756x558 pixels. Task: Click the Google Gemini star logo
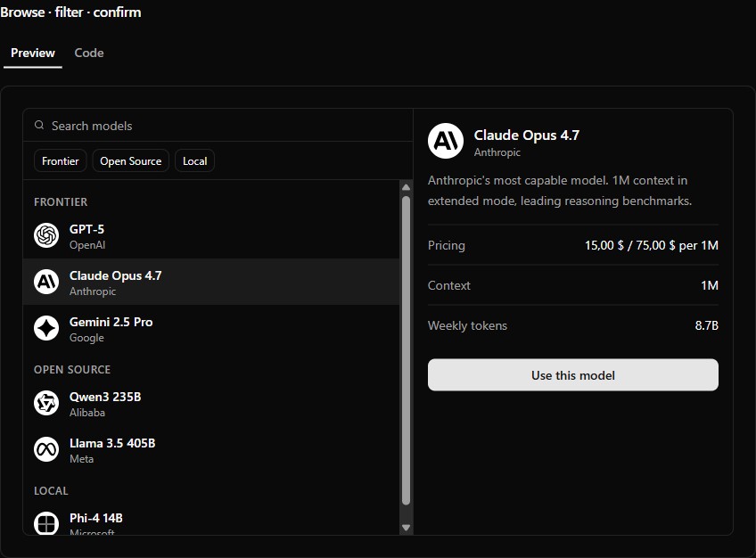click(x=46, y=328)
